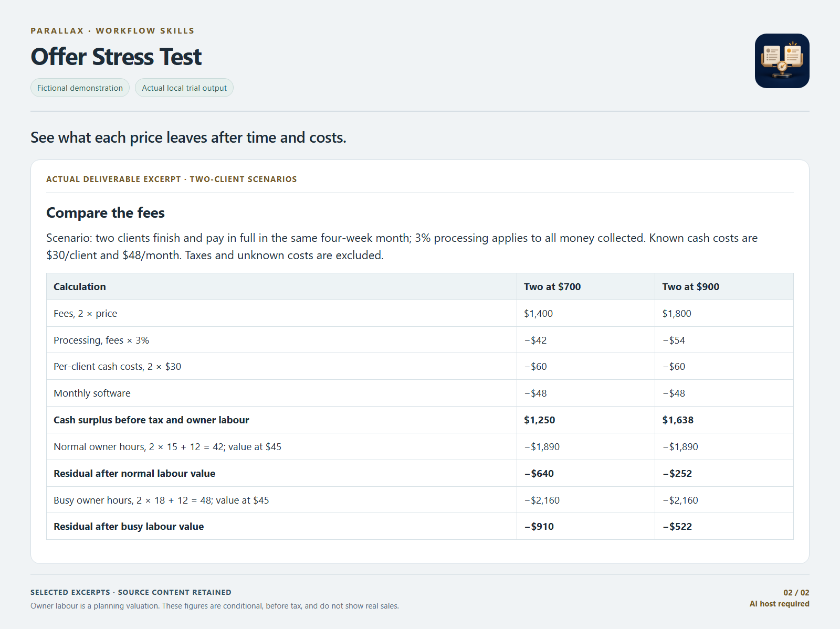
Task: Click 'Residual after normal labour value' label
Action: tap(134, 473)
